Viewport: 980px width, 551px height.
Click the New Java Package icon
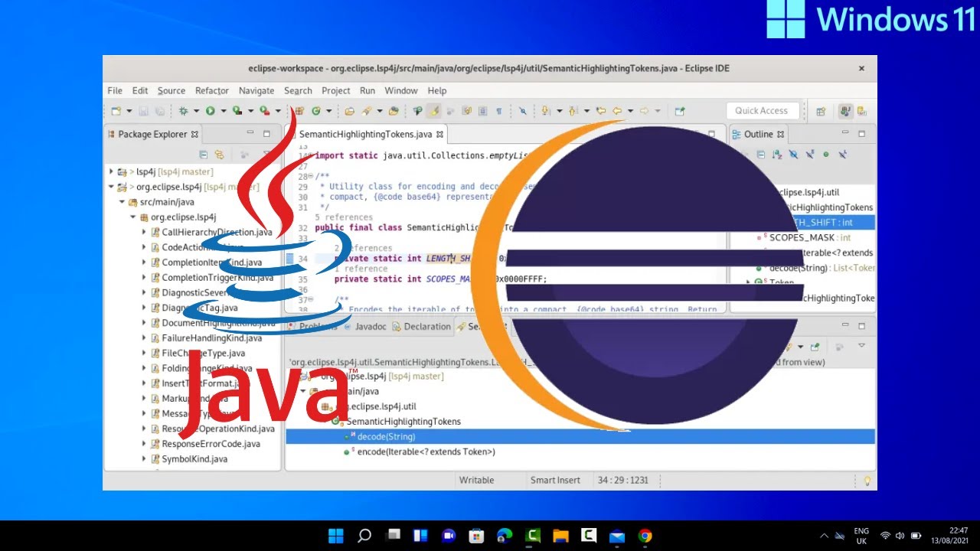tap(299, 111)
